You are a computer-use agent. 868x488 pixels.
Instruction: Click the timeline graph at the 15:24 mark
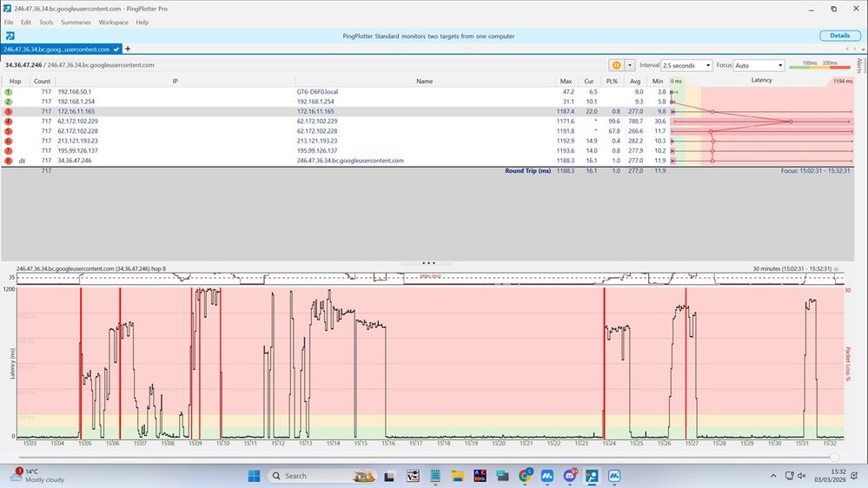click(x=608, y=362)
